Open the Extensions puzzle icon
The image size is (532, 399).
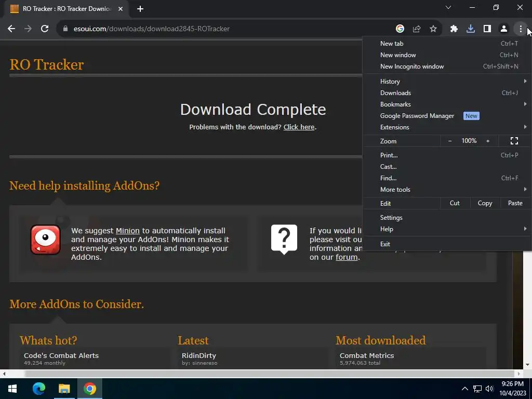tap(454, 29)
